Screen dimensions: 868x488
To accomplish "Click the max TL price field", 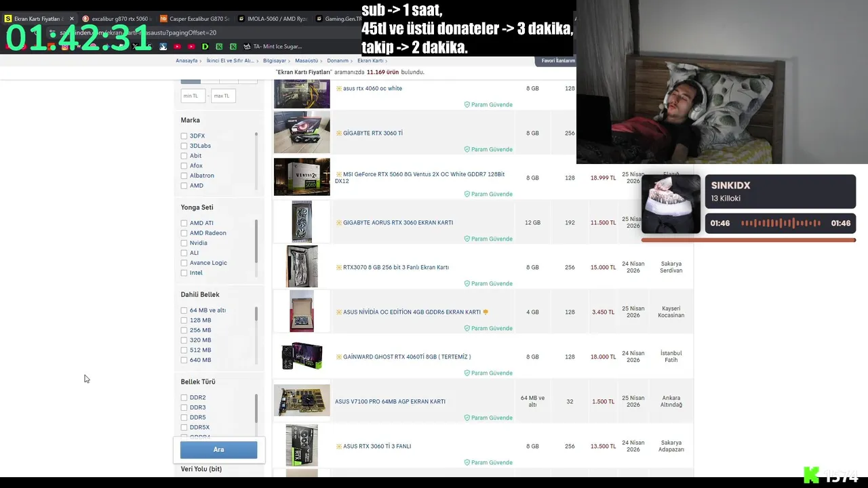I will [x=223, y=96].
